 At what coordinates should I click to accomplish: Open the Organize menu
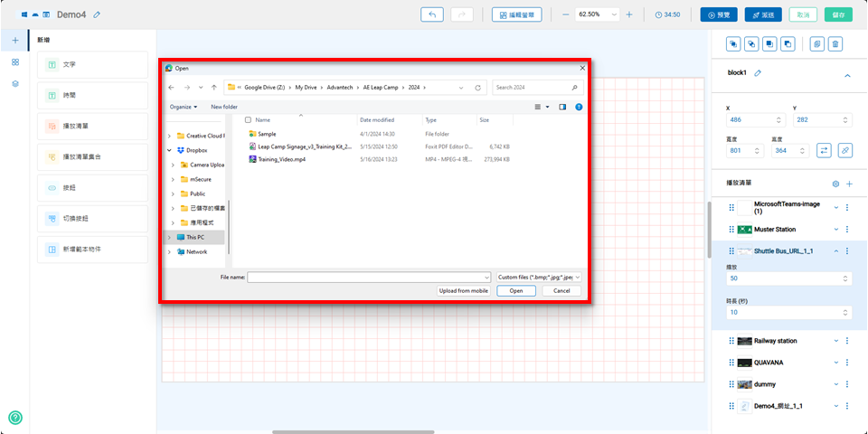click(183, 107)
